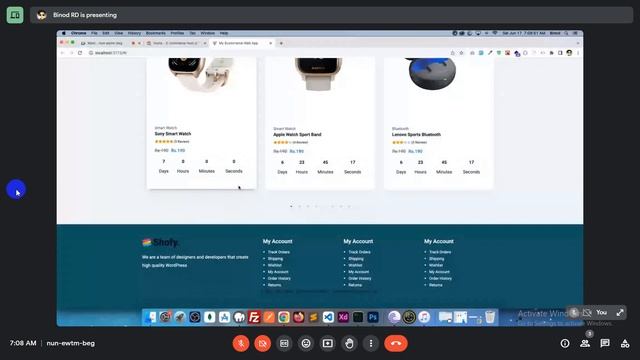
Task: Open Wishlist in the middle My Account column
Action: 355,265
